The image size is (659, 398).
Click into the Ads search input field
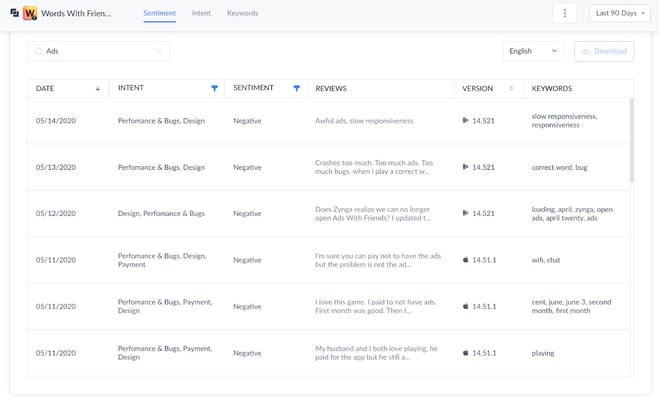(98, 51)
